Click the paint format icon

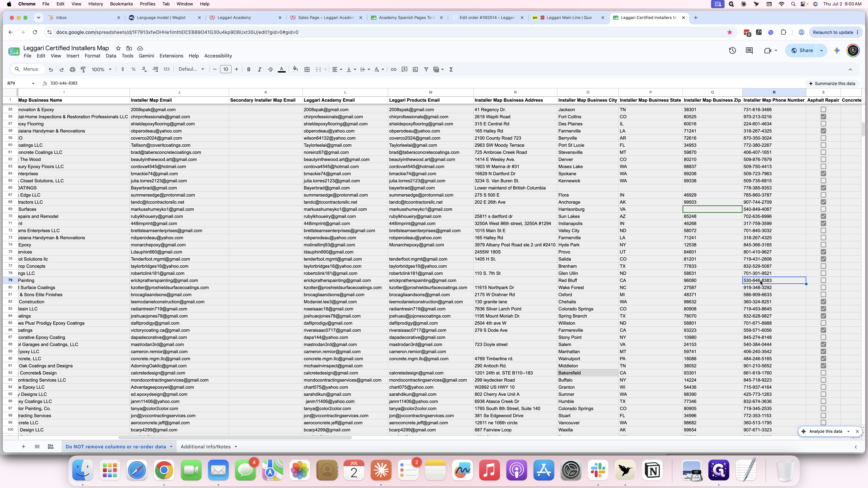pyautogui.click(x=83, y=69)
